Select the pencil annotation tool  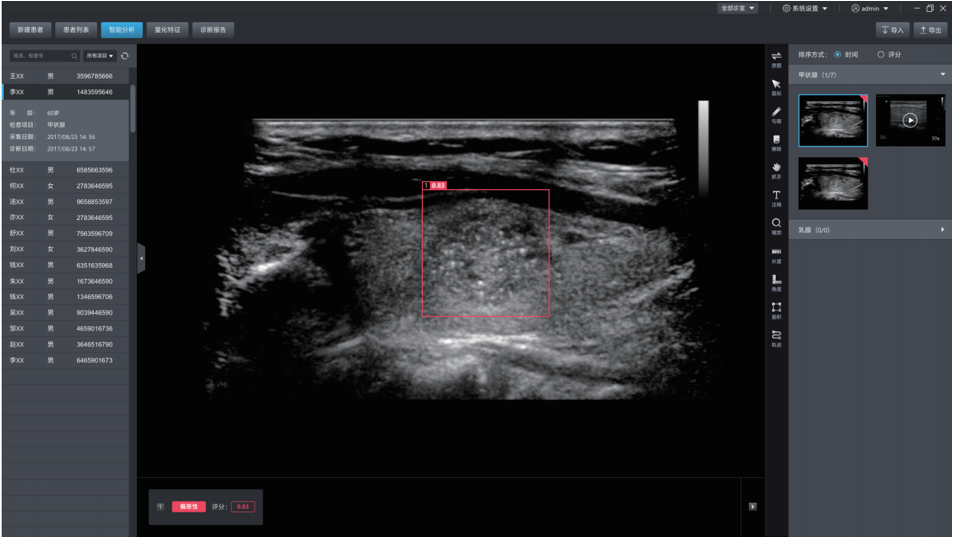coord(776,112)
